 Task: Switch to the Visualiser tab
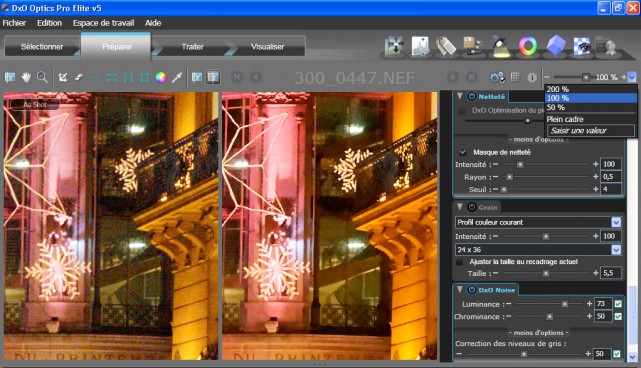click(x=268, y=47)
